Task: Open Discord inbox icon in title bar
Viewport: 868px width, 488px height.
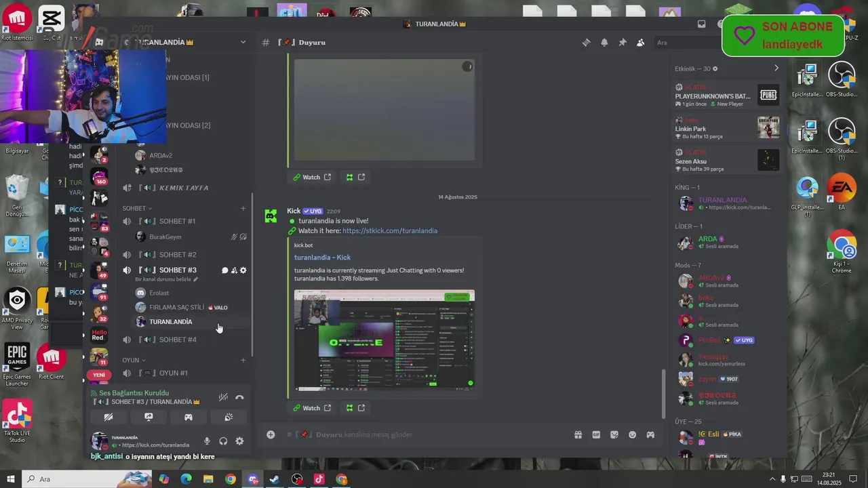Action: pos(702,24)
